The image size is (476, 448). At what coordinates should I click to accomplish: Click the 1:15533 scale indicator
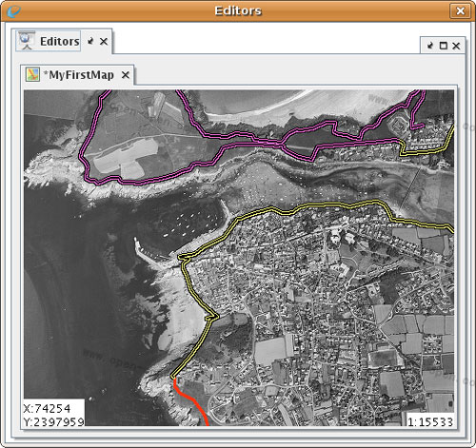point(430,422)
